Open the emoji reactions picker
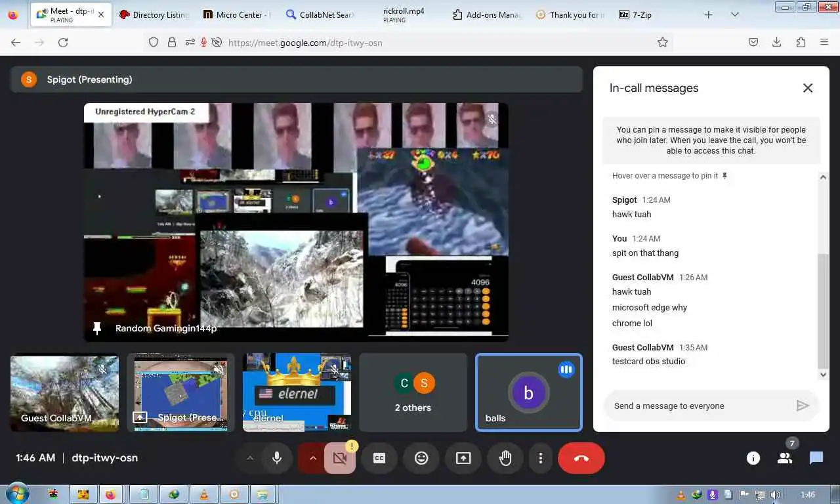The width and height of the screenshot is (840, 504). tap(421, 458)
